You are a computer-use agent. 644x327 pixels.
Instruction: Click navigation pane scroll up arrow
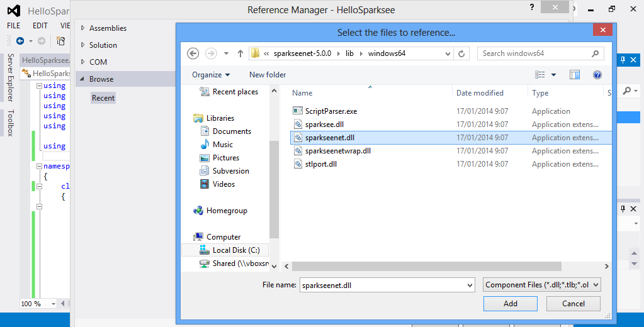274,91
